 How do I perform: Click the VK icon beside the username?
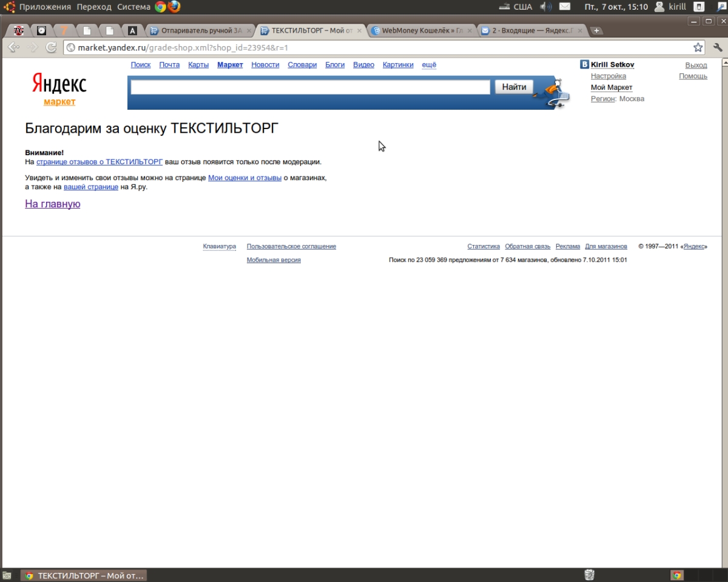[x=584, y=64]
